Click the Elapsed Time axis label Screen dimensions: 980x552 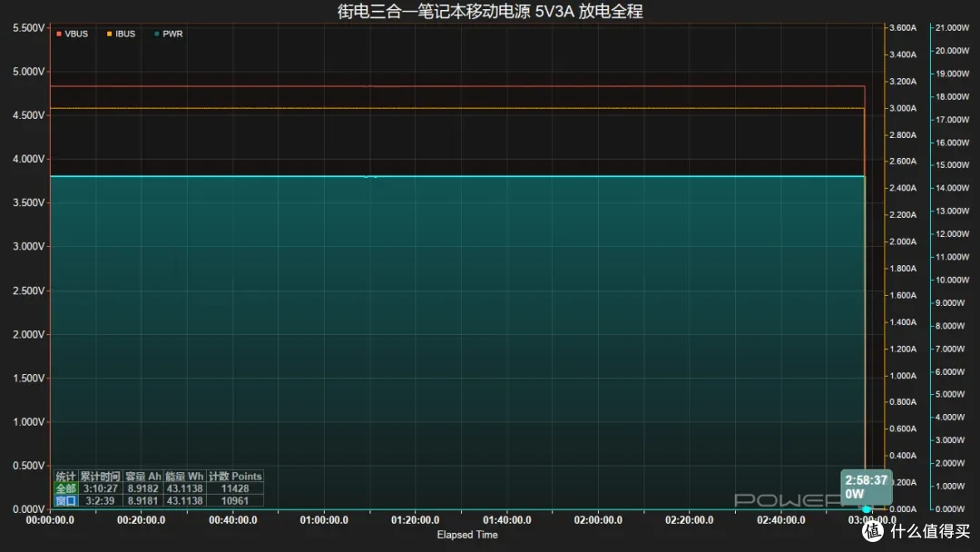467,535
